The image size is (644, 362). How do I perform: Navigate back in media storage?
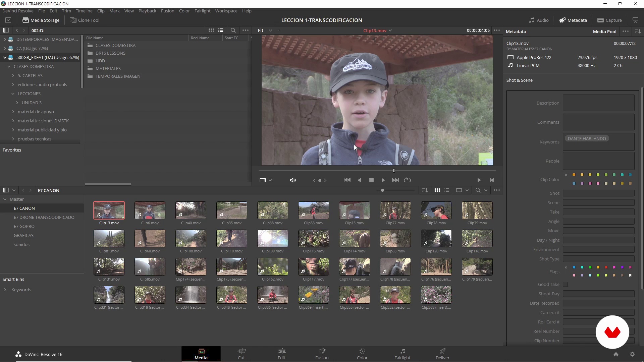tap(17, 30)
